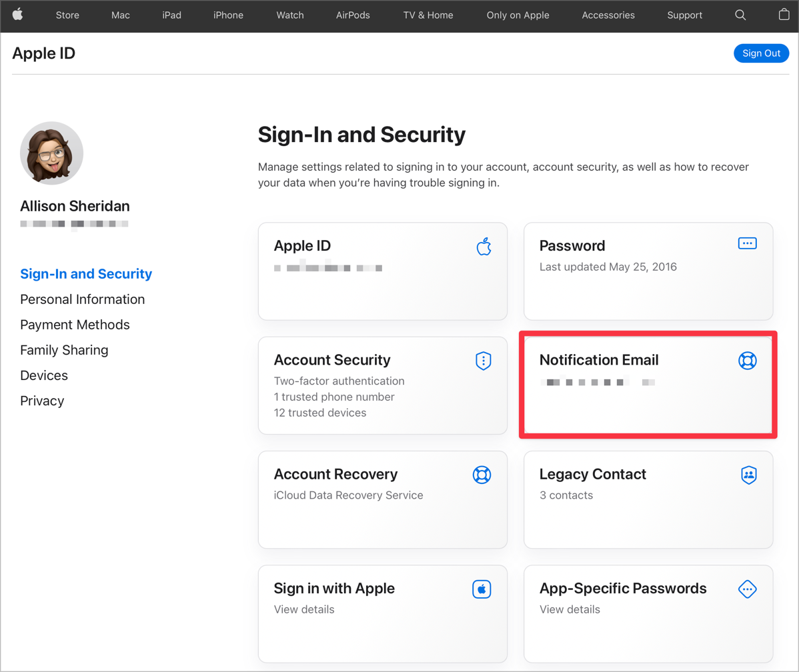Screen dimensions: 799x672
Task: Click 'iCloud Data Recovery Service' text
Action: 349,495
